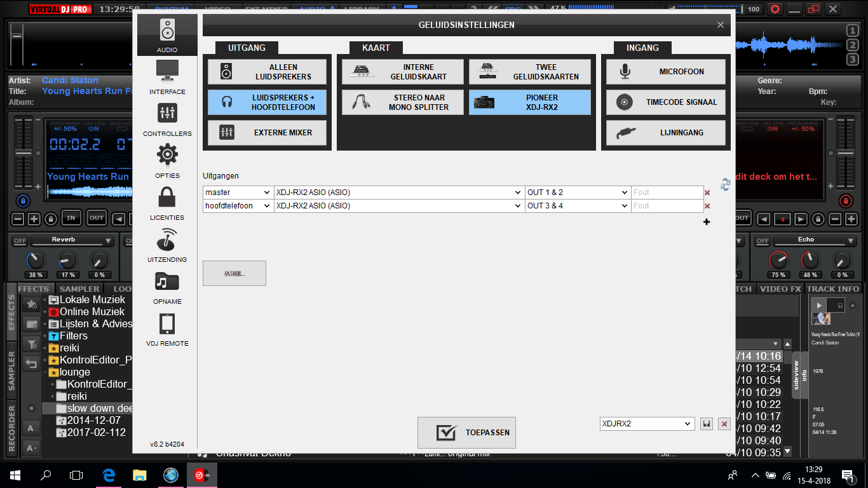Open File Explorer from Windows taskbar
Screen dimensions: 868x488
(139, 475)
